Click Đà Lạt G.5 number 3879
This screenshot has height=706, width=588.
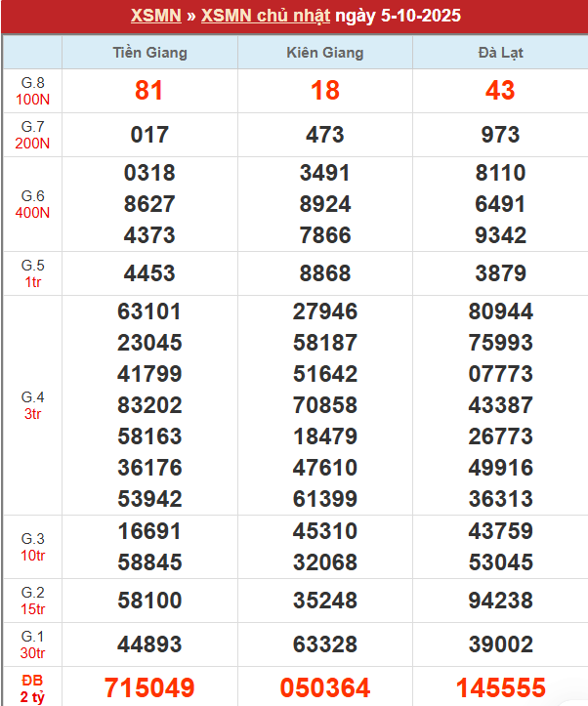(x=500, y=273)
